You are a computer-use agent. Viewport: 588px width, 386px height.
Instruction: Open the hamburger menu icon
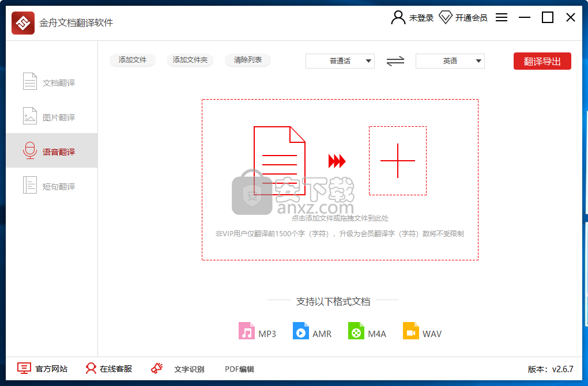tap(502, 18)
